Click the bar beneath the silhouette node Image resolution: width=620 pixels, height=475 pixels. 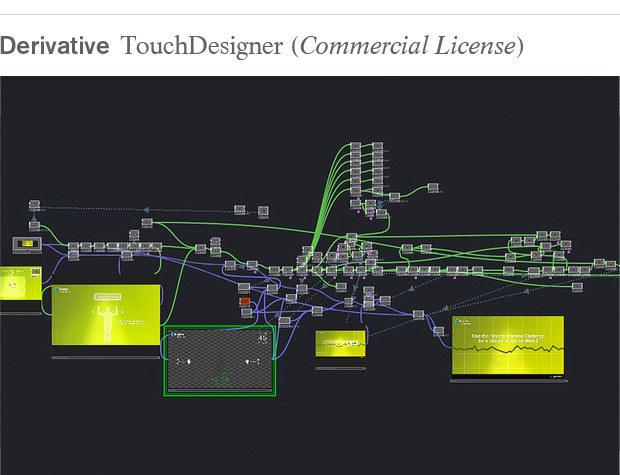click(x=106, y=358)
